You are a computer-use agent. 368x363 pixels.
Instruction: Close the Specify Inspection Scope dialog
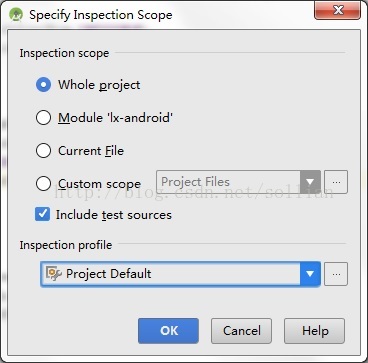point(337,11)
